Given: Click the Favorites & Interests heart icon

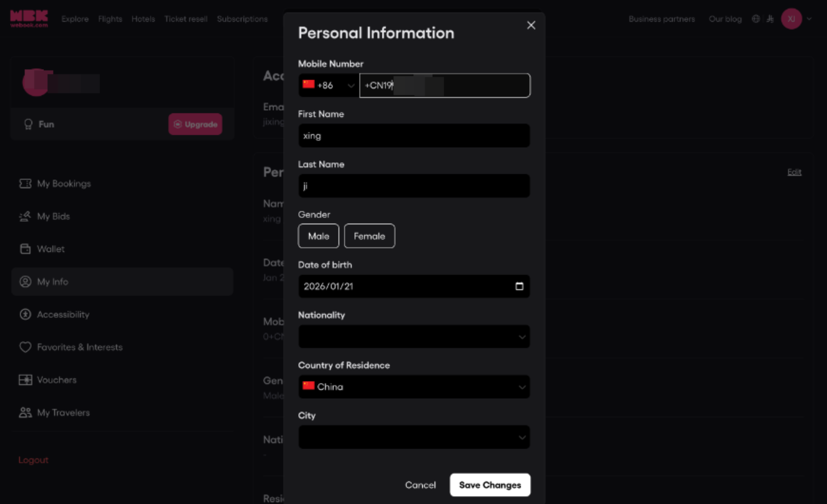Looking at the screenshot, I should pos(25,347).
